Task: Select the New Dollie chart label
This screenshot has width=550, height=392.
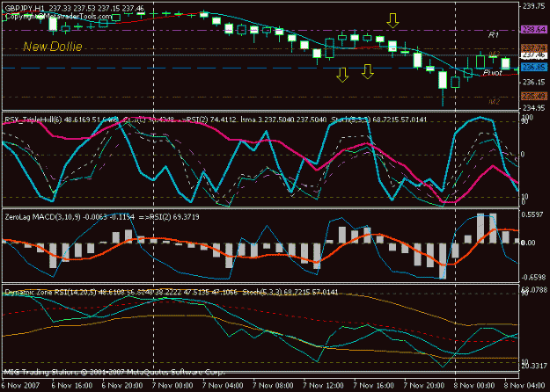Action: click(x=53, y=47)
